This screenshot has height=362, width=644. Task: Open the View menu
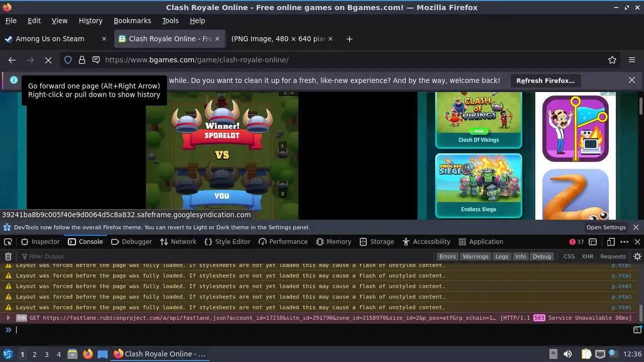point(59,21)
